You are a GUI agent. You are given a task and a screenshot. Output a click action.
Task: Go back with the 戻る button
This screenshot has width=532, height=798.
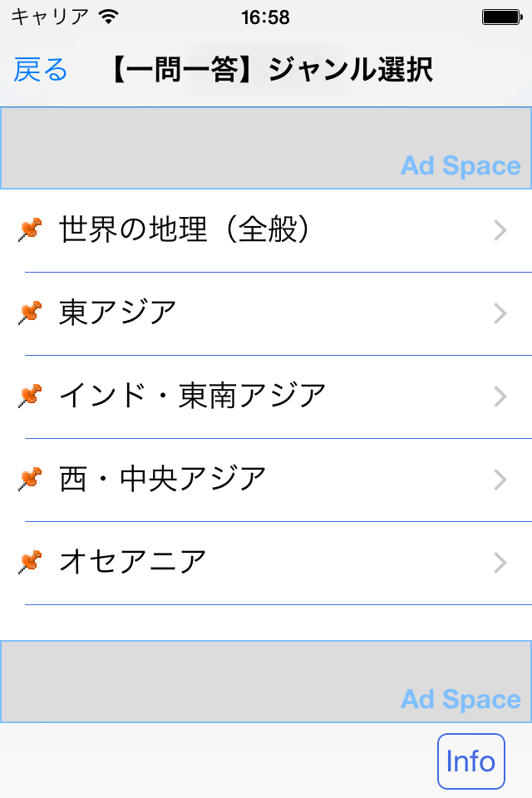tap(41, 71)
